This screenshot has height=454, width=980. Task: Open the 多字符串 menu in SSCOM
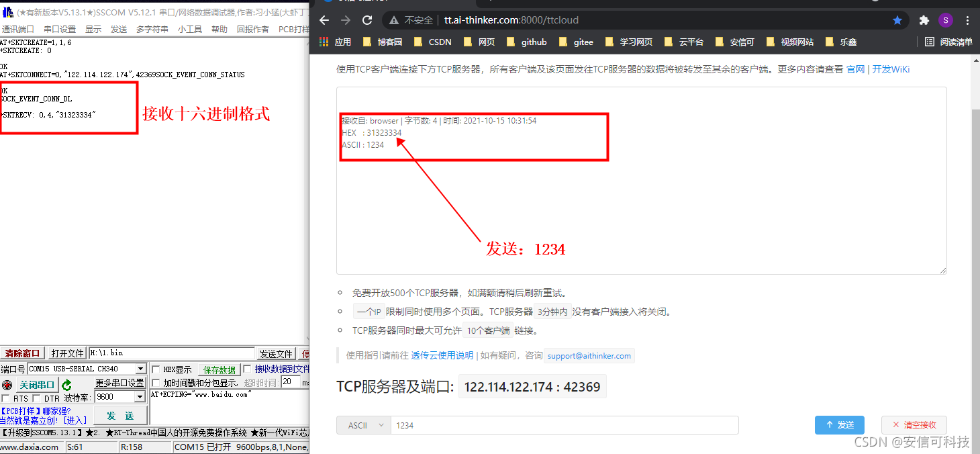tap(152, 29)
